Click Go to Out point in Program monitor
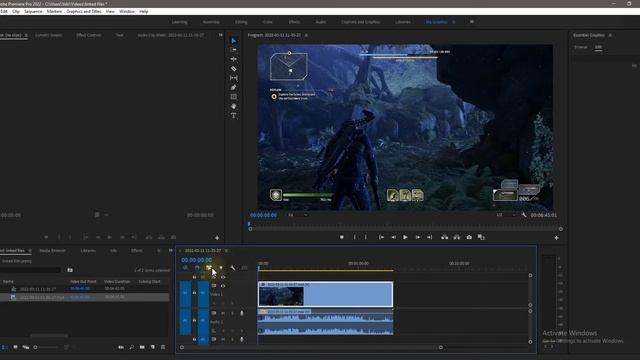The height and width of the screenshot is (360, 640). pos(429,237)
